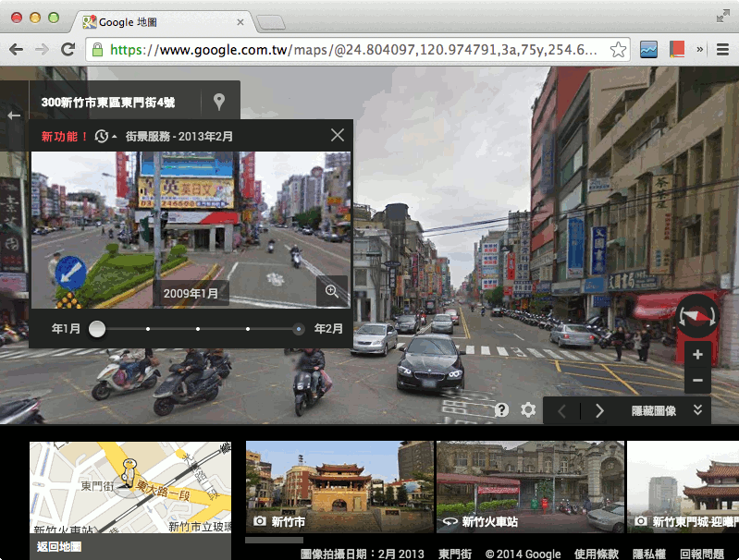Click the 東門街 footer label
This screenshot has height=560, width=739.
click(x=455, y=554)
